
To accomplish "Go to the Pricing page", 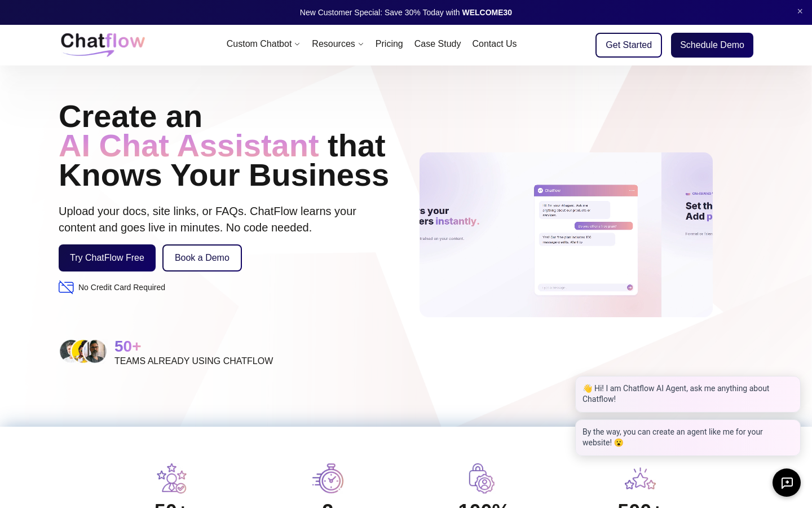I will [x=389, y=44].
